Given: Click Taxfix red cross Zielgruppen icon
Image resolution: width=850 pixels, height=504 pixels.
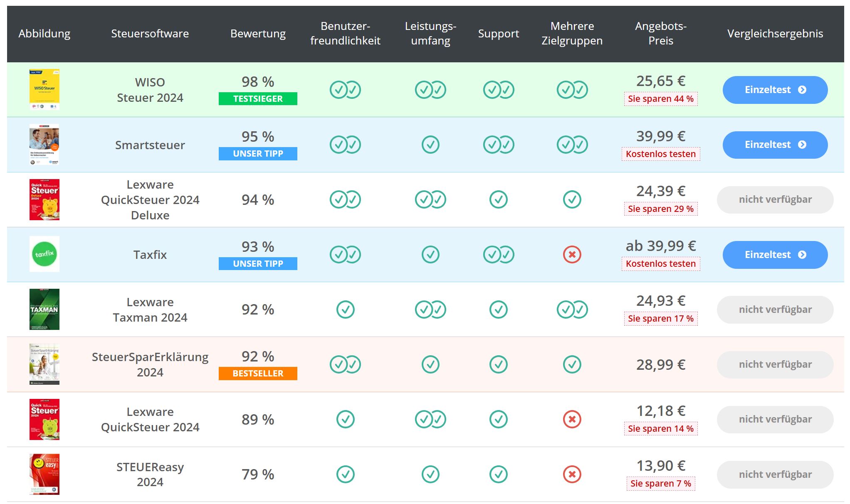Looking at the screenshot, I should (x=572, y=255).
